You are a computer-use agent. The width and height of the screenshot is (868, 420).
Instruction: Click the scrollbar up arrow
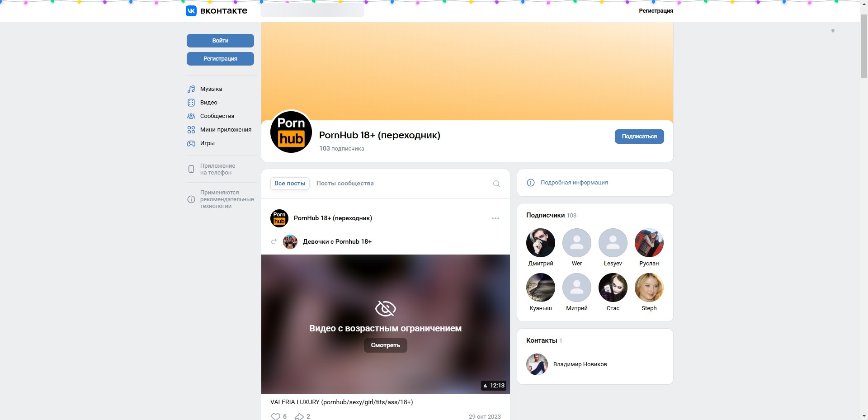coord(864,4)
